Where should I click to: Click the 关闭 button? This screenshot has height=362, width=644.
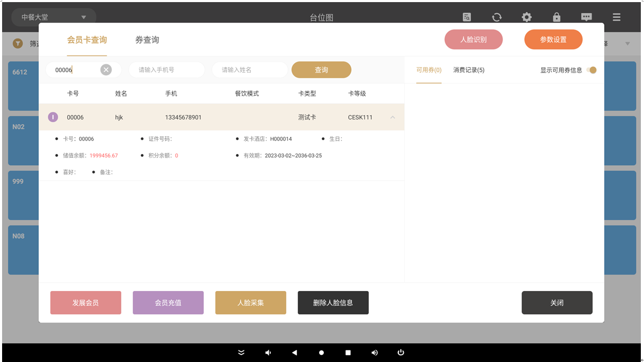tap(557, 303)
